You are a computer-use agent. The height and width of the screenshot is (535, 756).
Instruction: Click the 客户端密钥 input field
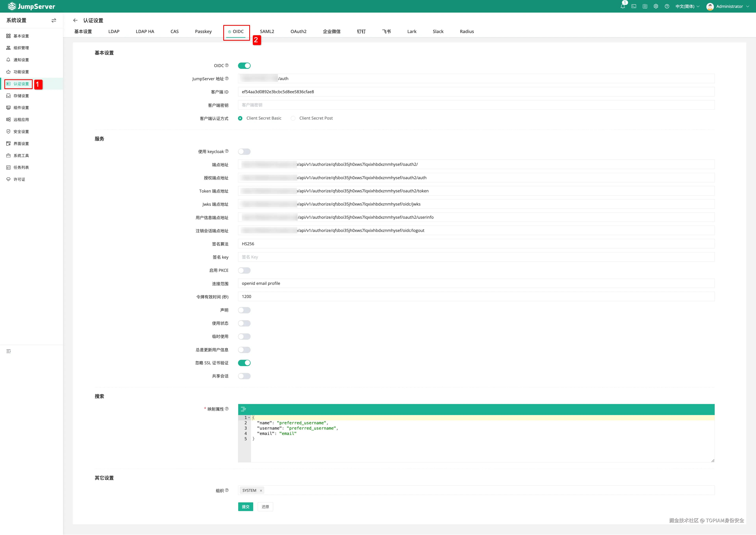point(476,105)
